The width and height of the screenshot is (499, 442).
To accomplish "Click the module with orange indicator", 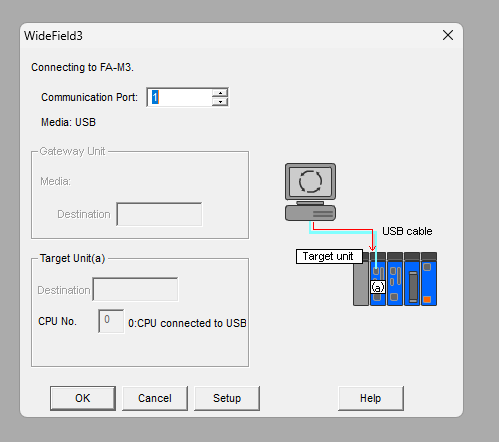I will click(429, 279).
